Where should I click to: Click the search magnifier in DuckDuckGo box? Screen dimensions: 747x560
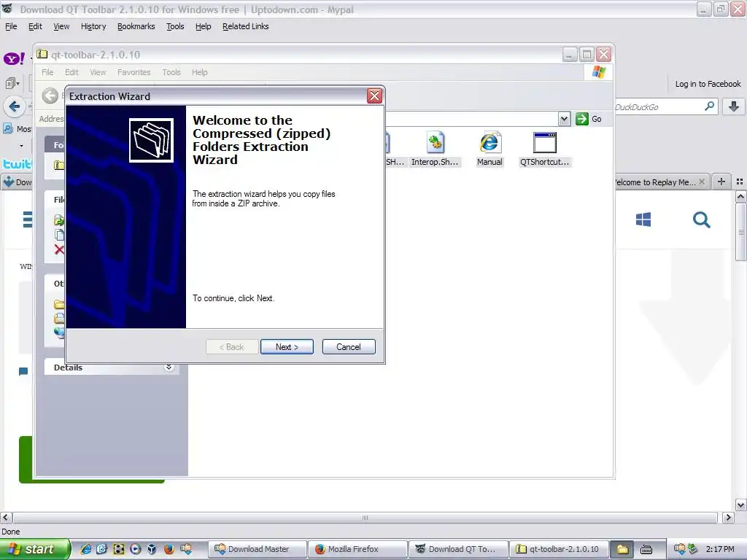(x=709, y=106)
